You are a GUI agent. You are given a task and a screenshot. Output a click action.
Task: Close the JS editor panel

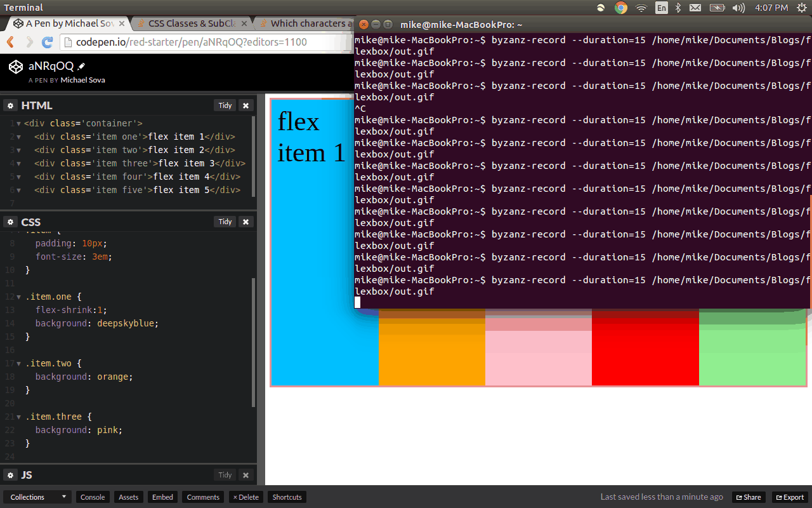(x=246, y=475)
